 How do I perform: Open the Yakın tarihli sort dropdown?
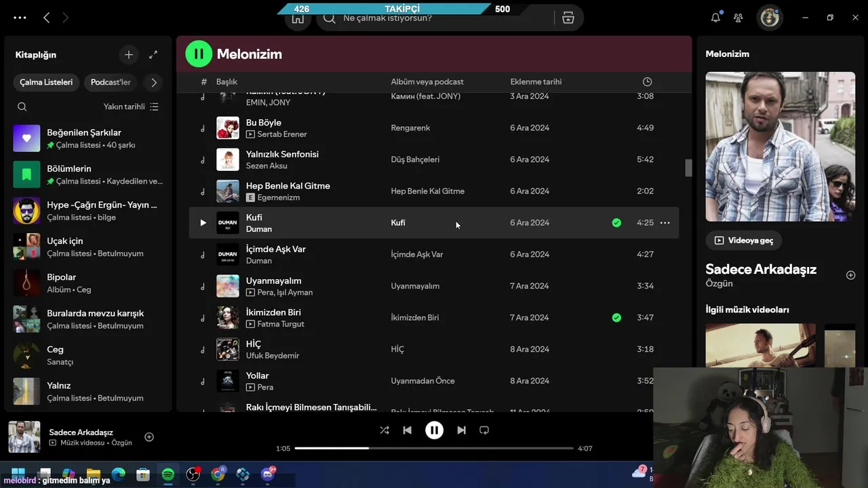click(131, 106)
